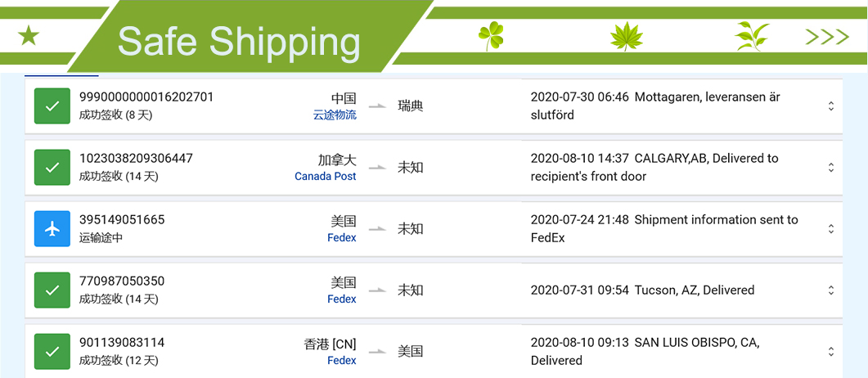Screen dimensions: 868x378
Task: Click the star icon in the banner
Action: pyautogui.click(x=29, y=37)
